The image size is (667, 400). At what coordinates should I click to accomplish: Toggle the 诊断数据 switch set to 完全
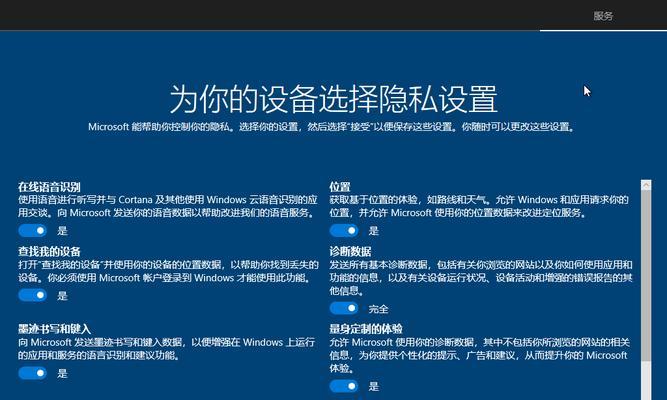344,308
